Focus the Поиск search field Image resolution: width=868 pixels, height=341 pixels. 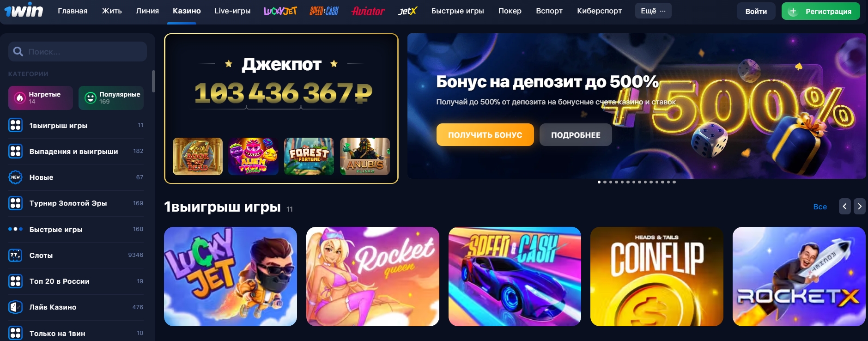pyautogui.click(x=78, y=52)
